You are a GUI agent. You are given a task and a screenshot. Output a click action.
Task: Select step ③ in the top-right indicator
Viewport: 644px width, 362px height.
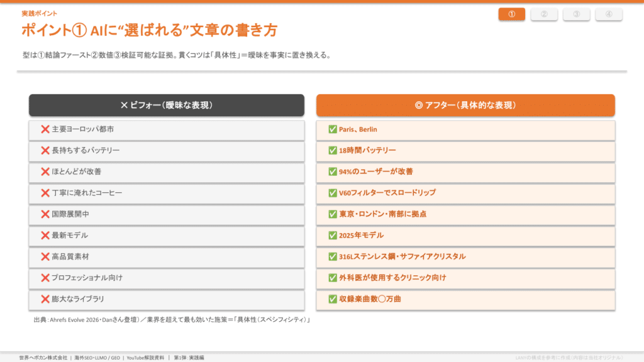pyautogui.click(x=577, y=14)
